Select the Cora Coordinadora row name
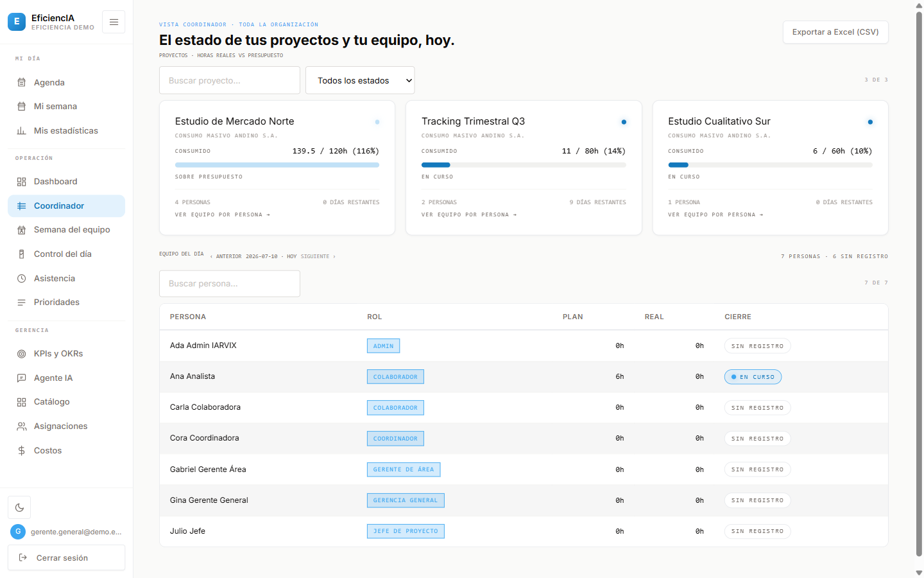The width and height of the screenshot is (924, 578). 205,438
